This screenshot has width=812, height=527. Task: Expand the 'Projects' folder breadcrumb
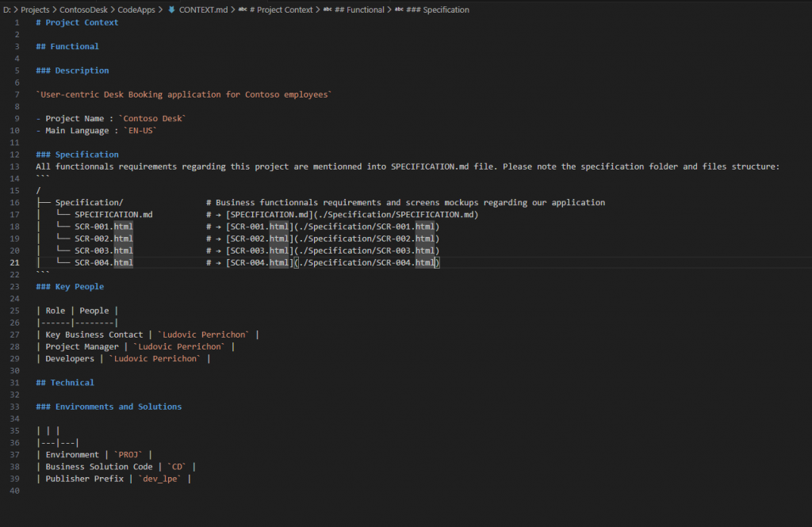tap(35, 10)
